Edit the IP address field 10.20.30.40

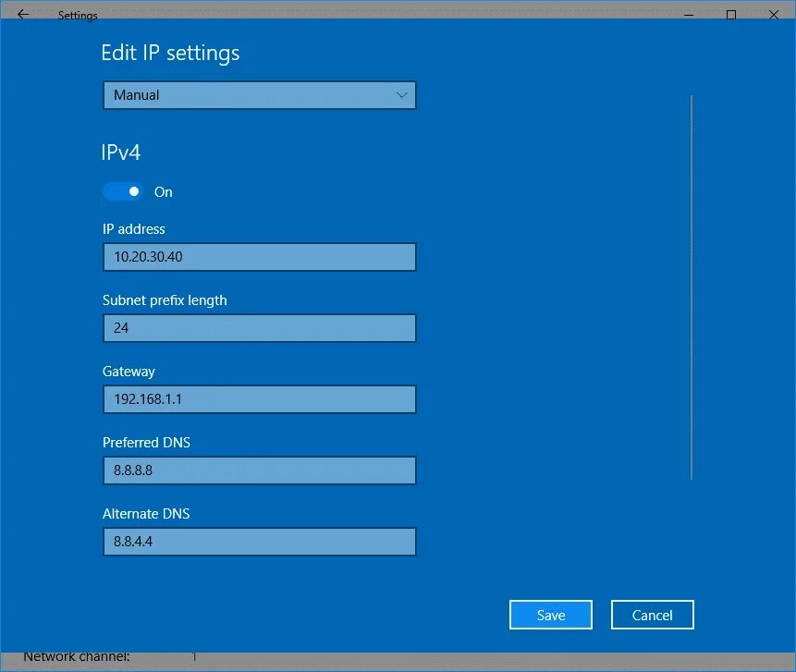[x=260, y=257]
